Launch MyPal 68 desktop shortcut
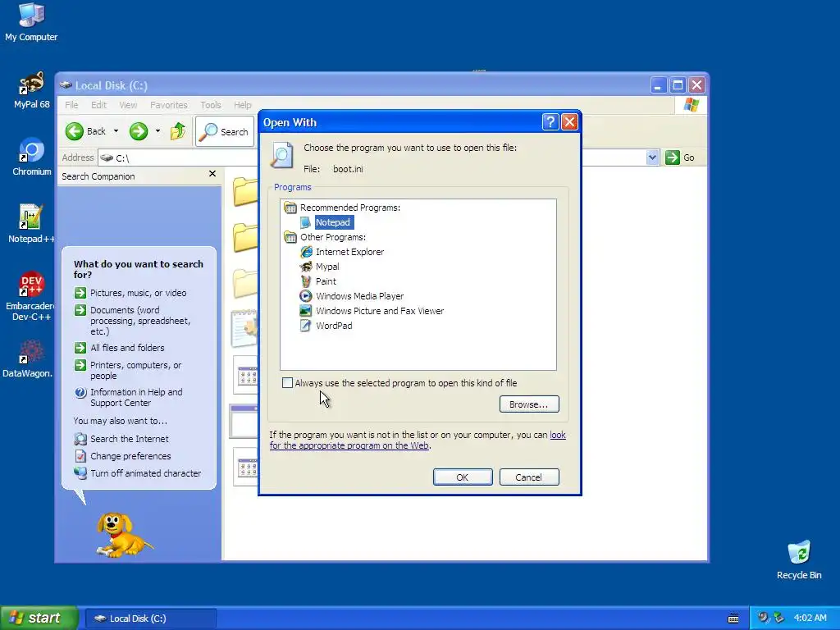840x630 pixels. point(31,90)
